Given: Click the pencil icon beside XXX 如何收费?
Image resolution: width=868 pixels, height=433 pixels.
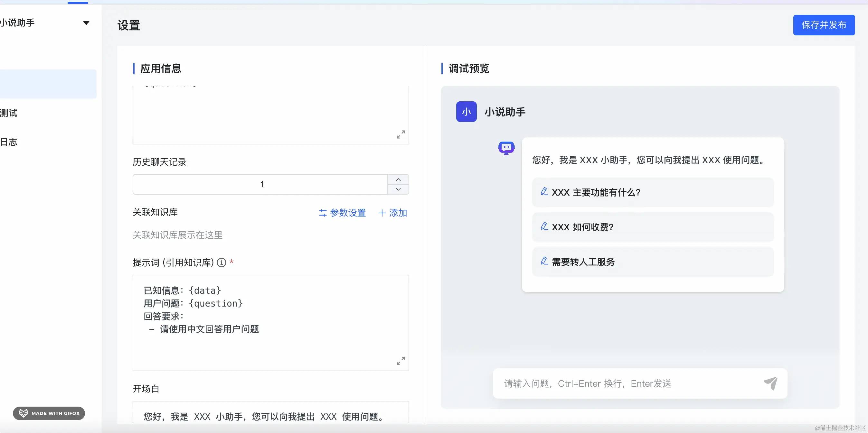Looking at the screenshot, I should point(544,226).
